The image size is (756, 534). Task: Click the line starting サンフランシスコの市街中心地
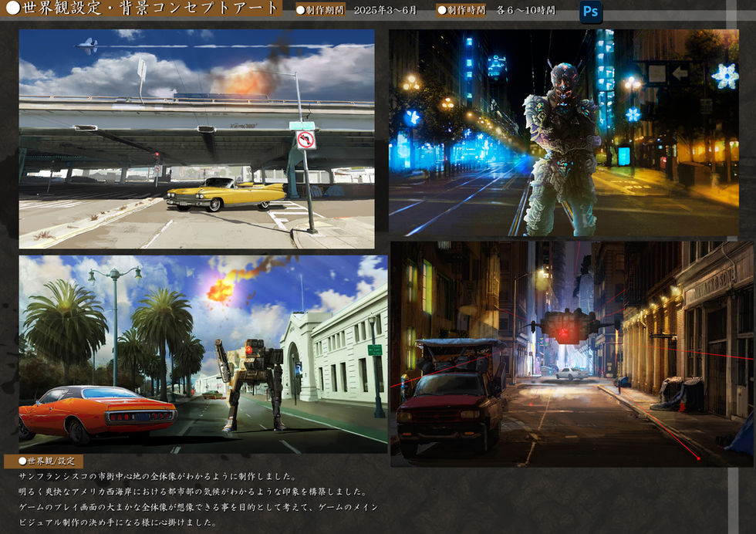[x=157, y=477]
